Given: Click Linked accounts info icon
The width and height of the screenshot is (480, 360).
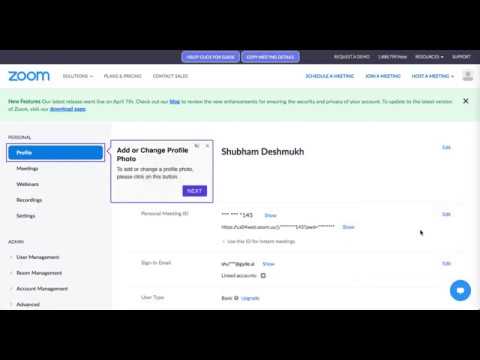Looking at the screenshot, I should click(x=263, y=276).
